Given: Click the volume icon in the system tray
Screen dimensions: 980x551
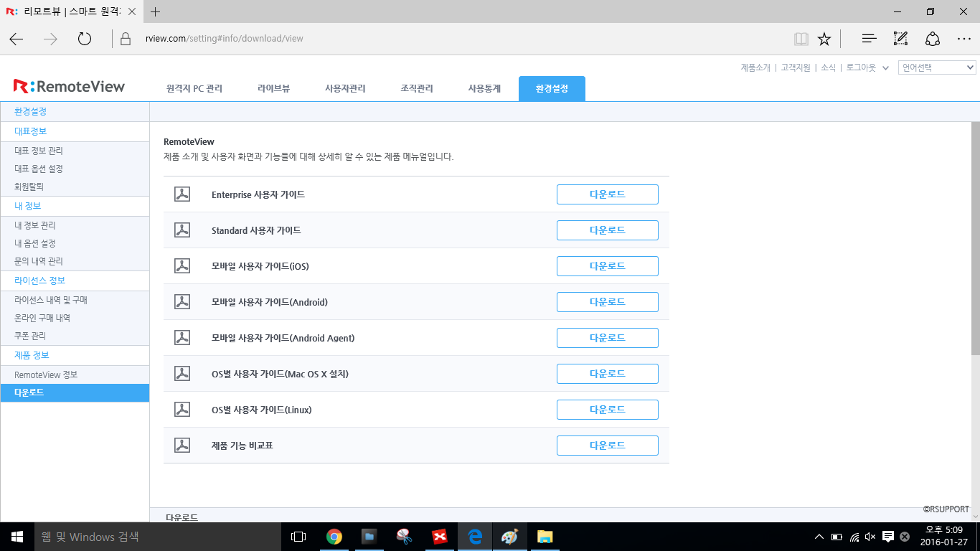Looking at the screenshot, I should (871, 537).
